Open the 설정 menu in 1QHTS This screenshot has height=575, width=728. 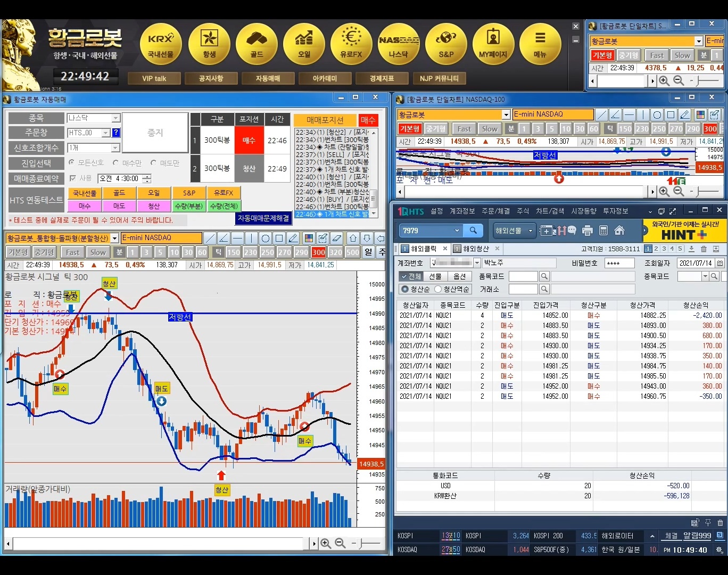(x=437, y=211)
